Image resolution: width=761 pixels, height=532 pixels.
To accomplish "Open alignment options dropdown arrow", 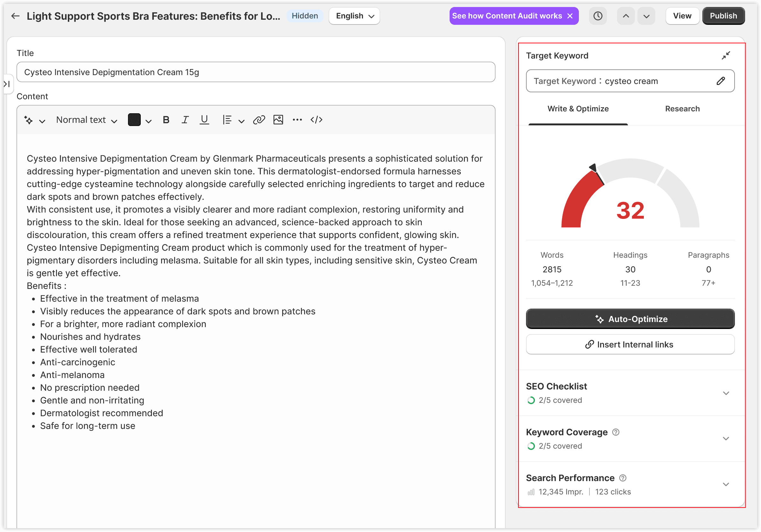I will 241,121.
